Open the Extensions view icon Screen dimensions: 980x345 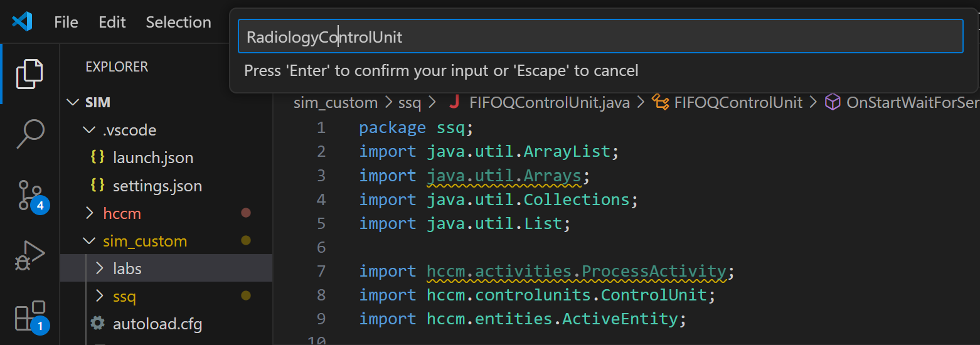29,316
